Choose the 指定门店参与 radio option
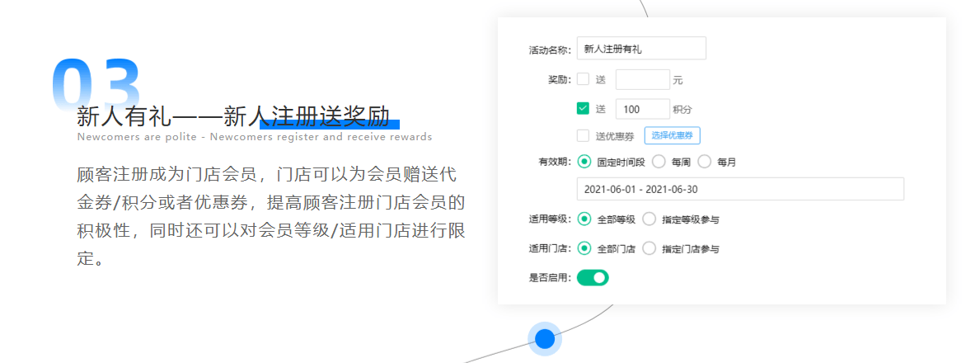Image resolution: width=980 pixels, height=363 pixels. 649,248
